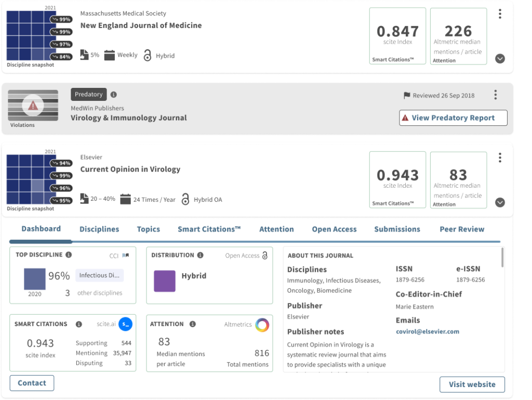Click the NEJM 97% percentile badge
This screenshot has width=532, height=400.
[61, 45]
